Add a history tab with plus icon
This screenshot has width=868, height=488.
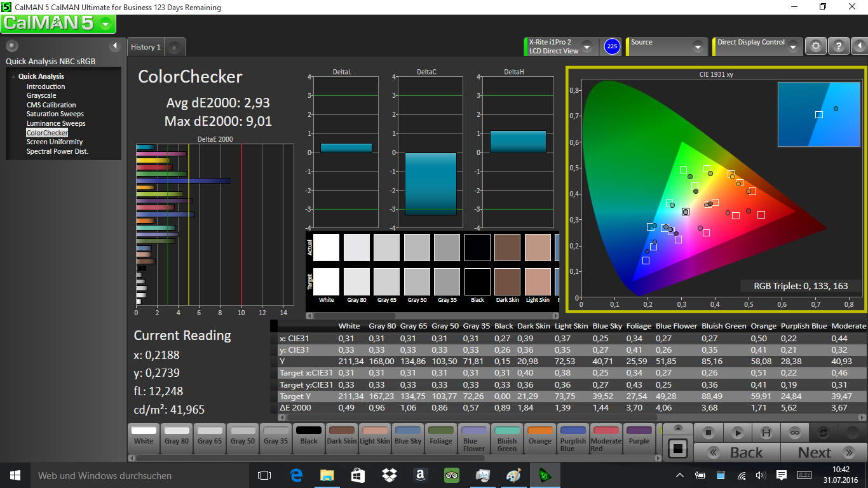click(x=174, y=47)
